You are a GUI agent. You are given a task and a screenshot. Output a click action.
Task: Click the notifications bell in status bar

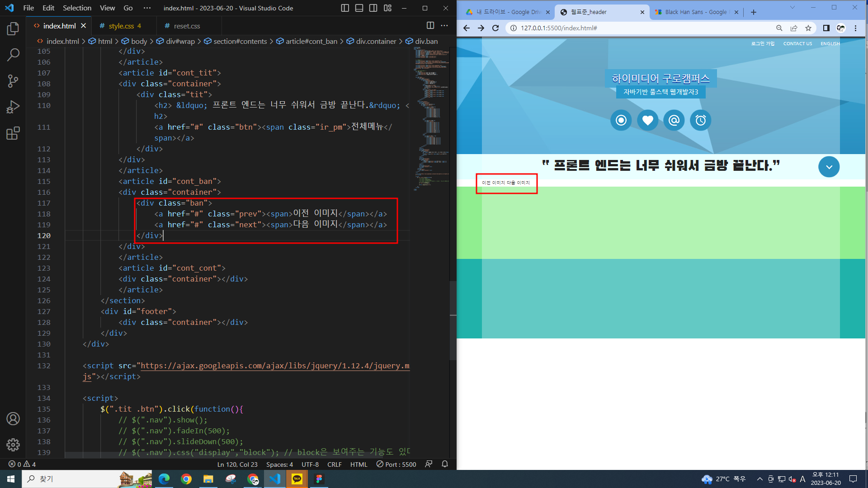click(445, 464)
